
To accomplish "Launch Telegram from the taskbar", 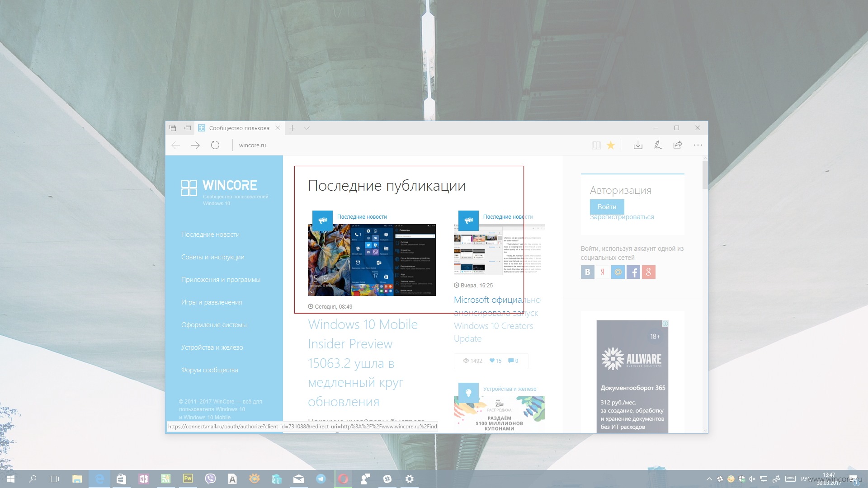I will pyautogui.click(x=321, y=479).
